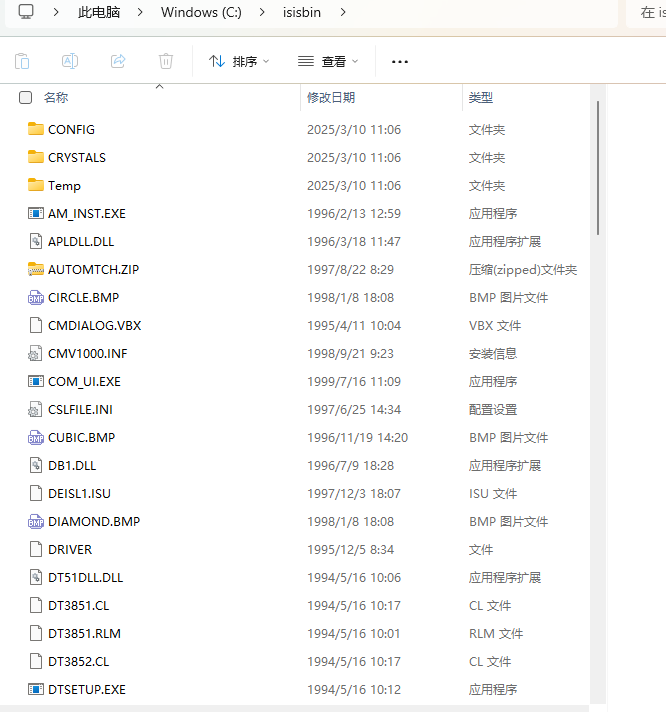Image resolution: width=666 pixels, height=712 pixels.
Task: Click the CSLFILE.INI settings file icon
Action: pyautogui.click(x=36, y=409)
